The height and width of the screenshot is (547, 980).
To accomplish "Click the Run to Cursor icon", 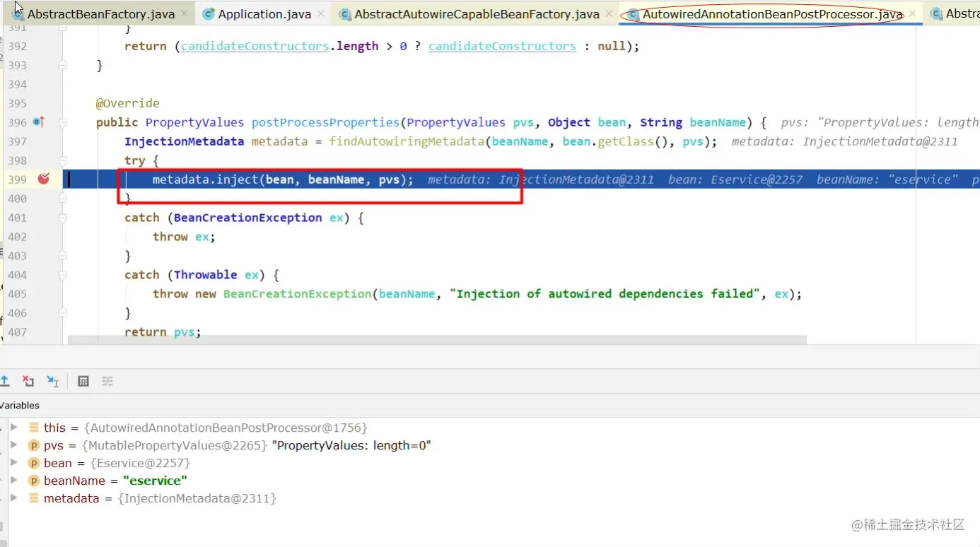I will [52, 381].
